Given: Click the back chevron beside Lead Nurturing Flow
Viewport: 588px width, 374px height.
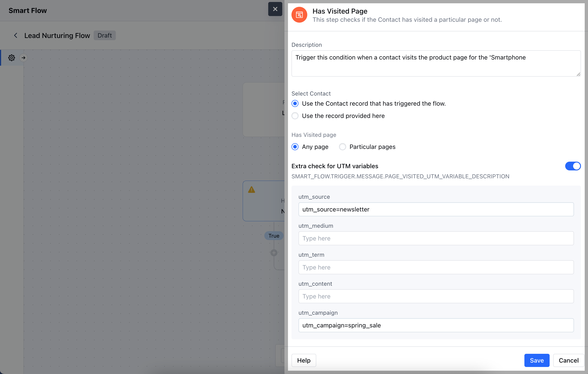Looking at the screenshot, I should coord(16,35).
